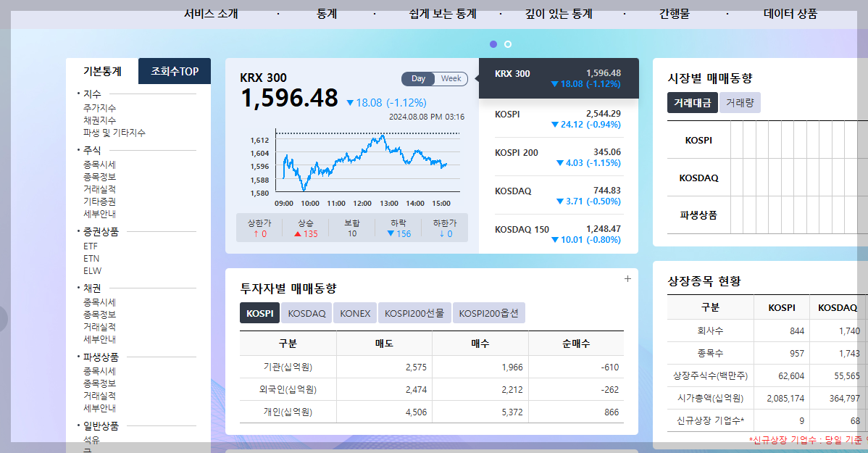The image size is (868, 453).
Task: Open 세부안내 under 채권
Action: [100, 339]
